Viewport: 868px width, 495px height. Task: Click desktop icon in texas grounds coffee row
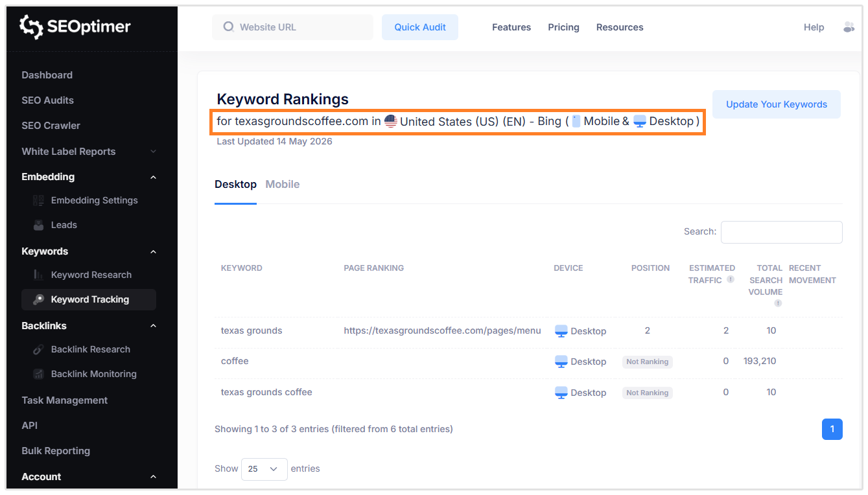click(x=561, y=393)
